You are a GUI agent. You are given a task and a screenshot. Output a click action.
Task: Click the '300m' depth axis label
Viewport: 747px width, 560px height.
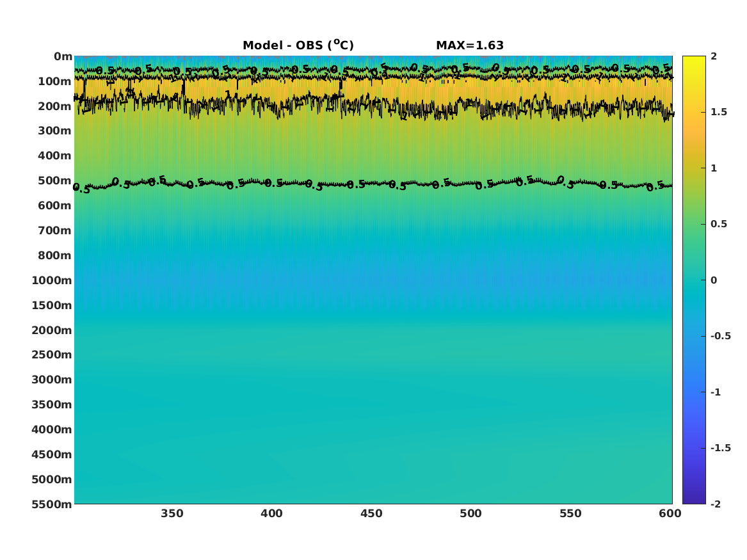55,131
